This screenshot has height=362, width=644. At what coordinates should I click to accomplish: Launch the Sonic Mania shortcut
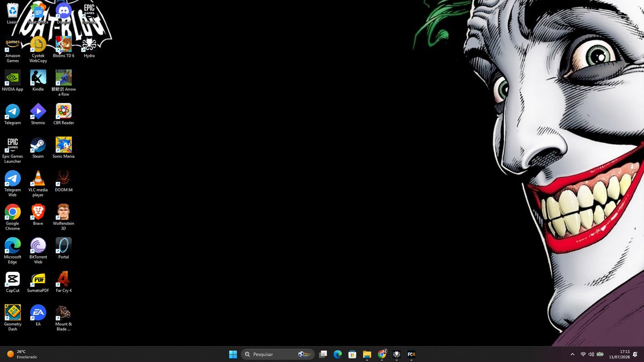tap(63, 147)
